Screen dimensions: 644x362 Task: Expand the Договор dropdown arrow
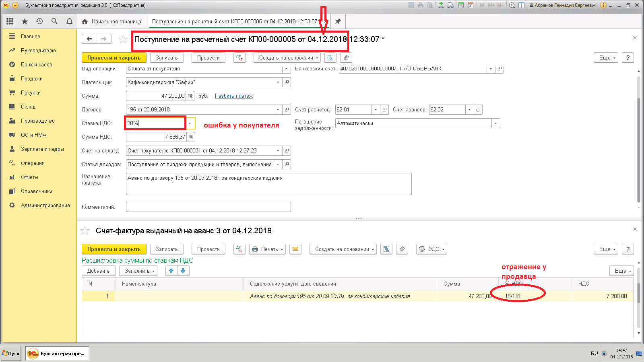[x=278, y=110]
